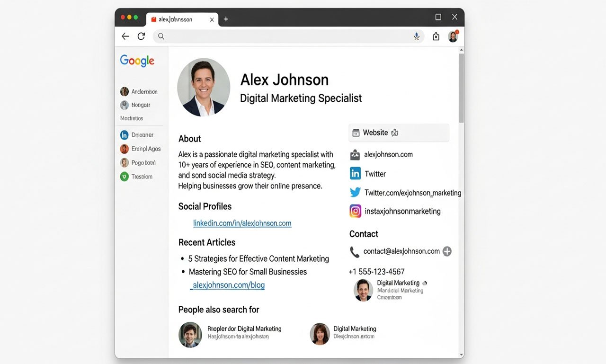The height and width of the screenshot is (364, 606).
Task: Open the alexjohnson.com/blog link
Action: point(228,285)
